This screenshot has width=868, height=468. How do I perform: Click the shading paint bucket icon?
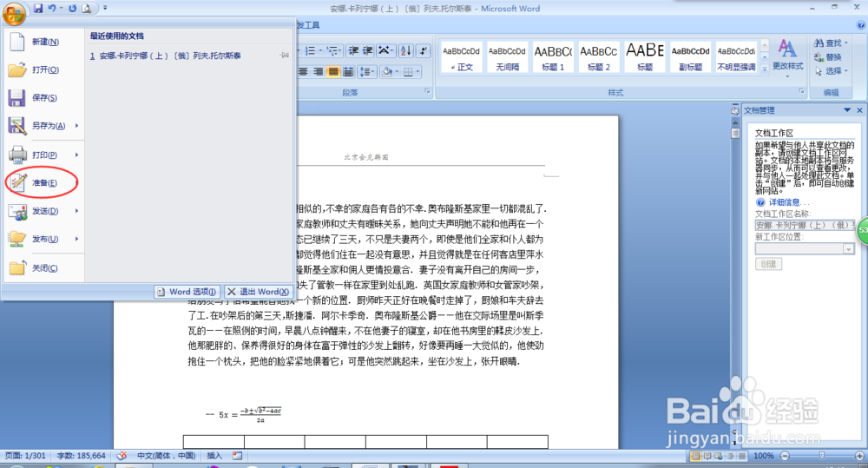point(387,71)
